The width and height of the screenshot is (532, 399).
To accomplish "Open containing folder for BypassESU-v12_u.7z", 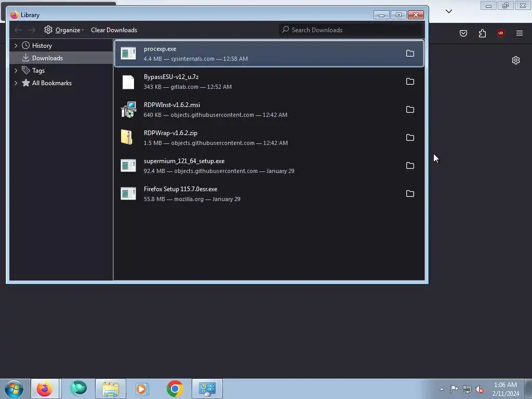I will click(x=410, y=82).
